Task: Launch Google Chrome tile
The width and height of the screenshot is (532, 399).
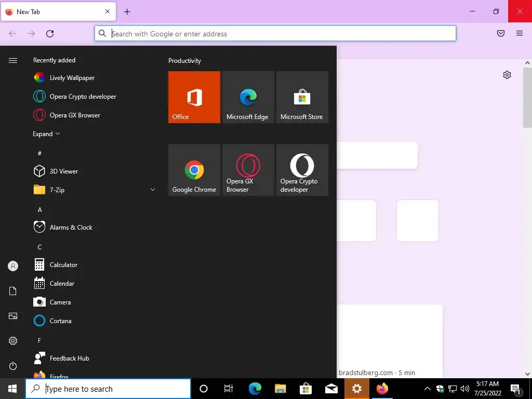Action: tap(194, 170)
